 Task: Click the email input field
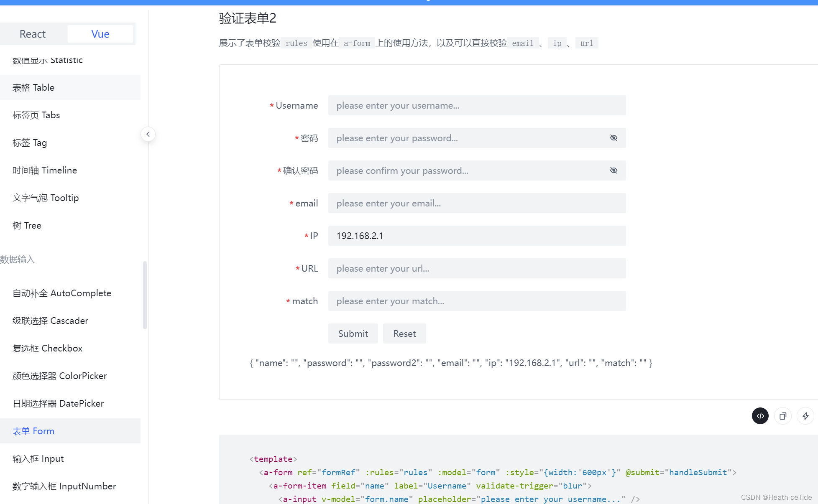click(x=477, y=203)
